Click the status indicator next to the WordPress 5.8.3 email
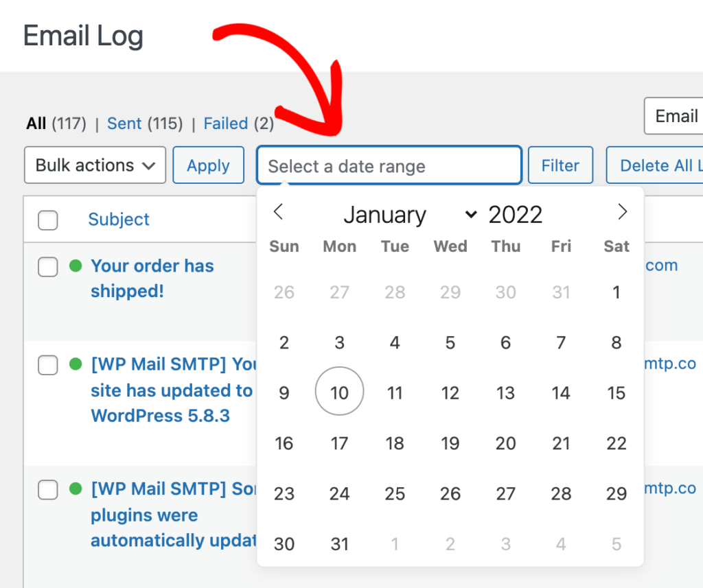 click(76, 365)
